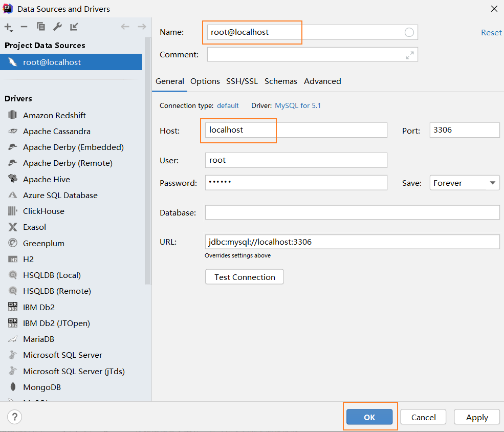Click the Greenplum circle icon
This screenshot has height=432, width=504.
pyautogui.click(x=12, y=243)
